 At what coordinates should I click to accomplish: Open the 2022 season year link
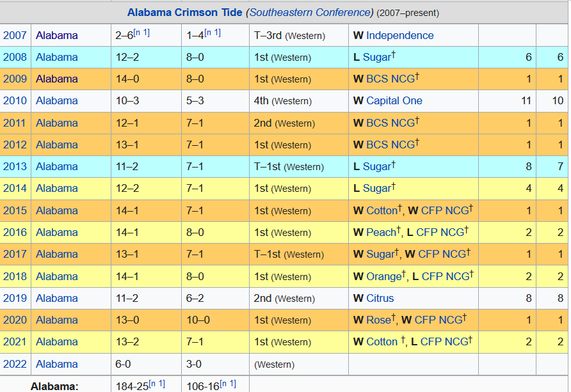tap(15, 364)
